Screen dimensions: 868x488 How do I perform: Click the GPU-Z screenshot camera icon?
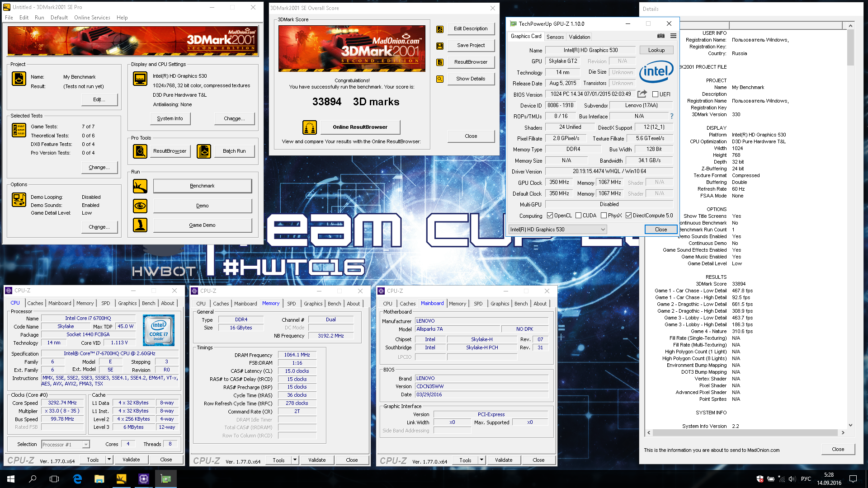pos(661,36)
